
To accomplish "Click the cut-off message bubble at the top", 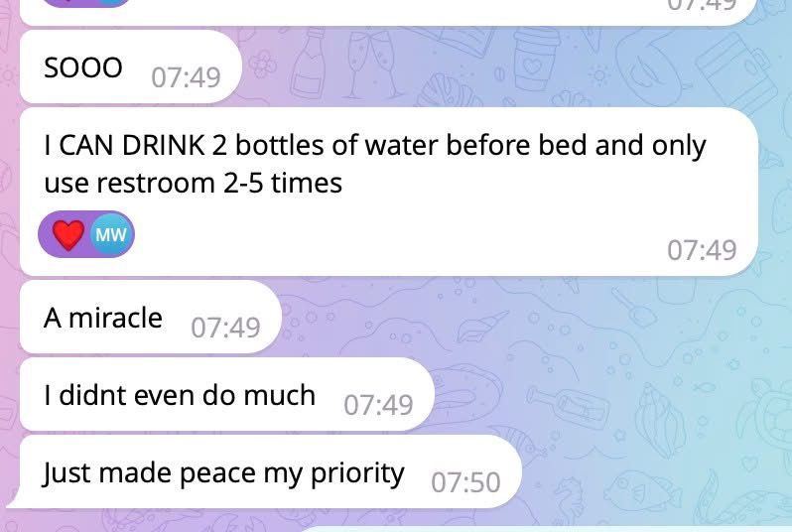I will 389,12.
